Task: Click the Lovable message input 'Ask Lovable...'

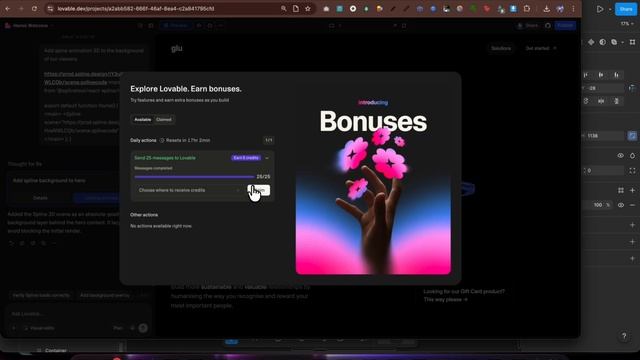Action: point(78,313)
